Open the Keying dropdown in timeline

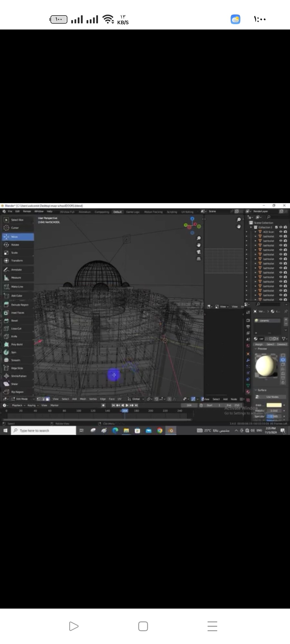coord(33,405)
